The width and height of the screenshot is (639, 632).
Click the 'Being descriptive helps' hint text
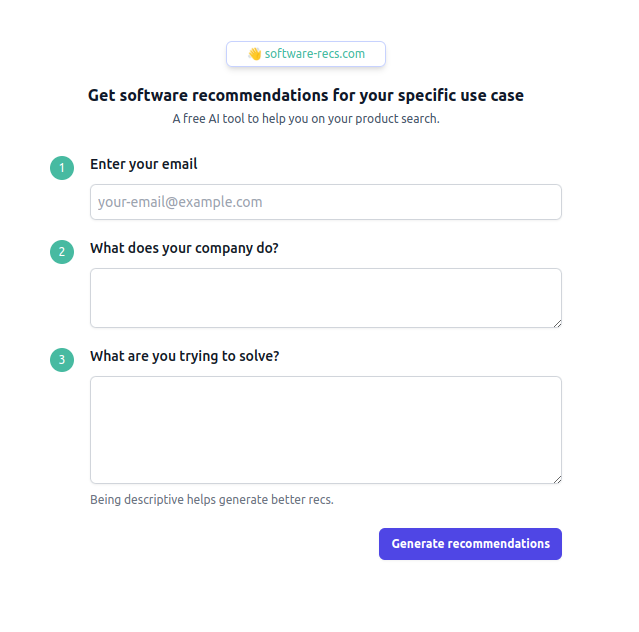click(x=212, y=499)
